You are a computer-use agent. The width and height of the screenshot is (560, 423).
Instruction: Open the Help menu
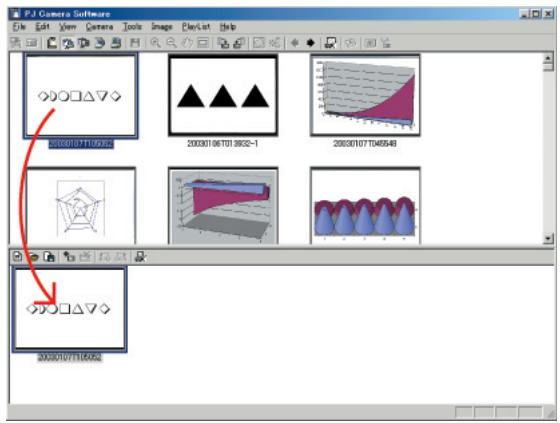[x=228, y=27]
